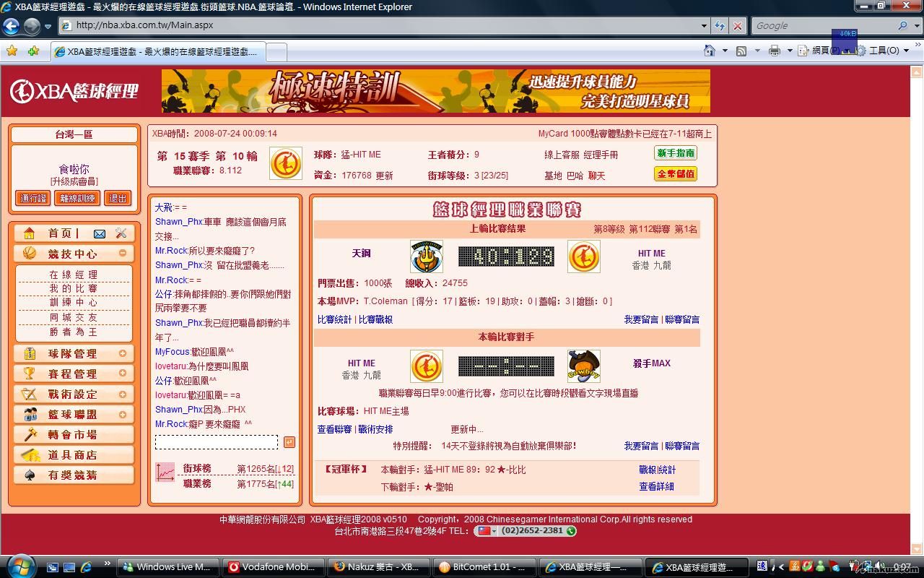Click the 極速特訓 banner advertisement
This screenshot has width=924, height=578.
[x=436, y=91]
